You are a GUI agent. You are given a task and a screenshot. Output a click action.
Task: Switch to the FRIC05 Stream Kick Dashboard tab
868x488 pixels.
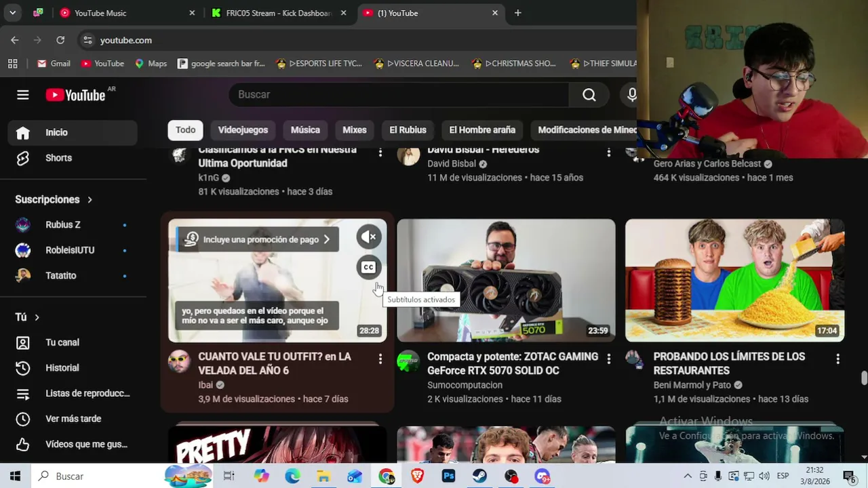(x=278, y=13)
